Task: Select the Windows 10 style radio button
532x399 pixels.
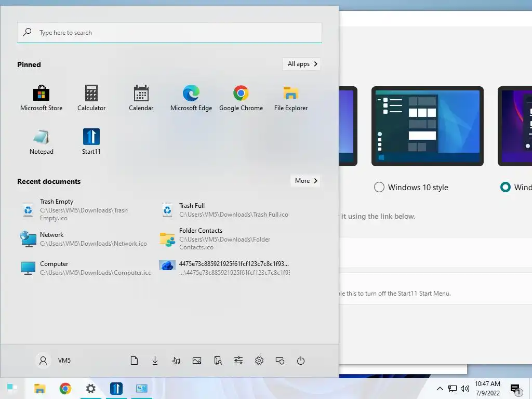Action: click(379, 187)
